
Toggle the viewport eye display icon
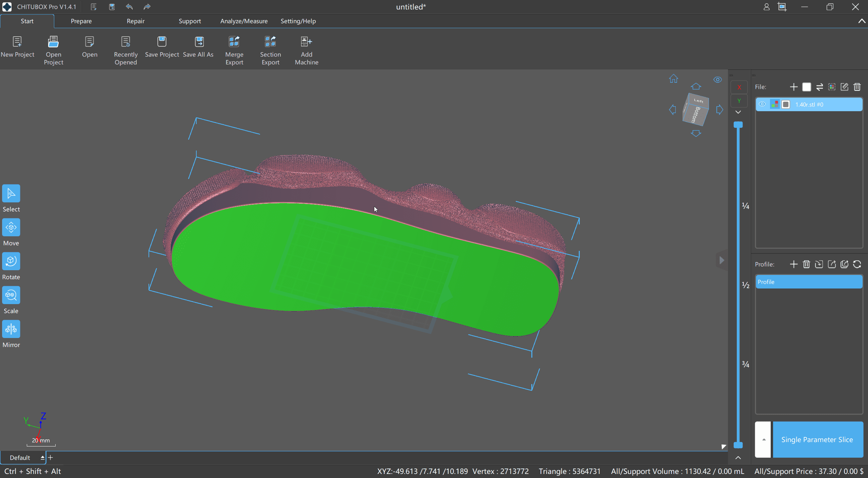coord(717,80)
